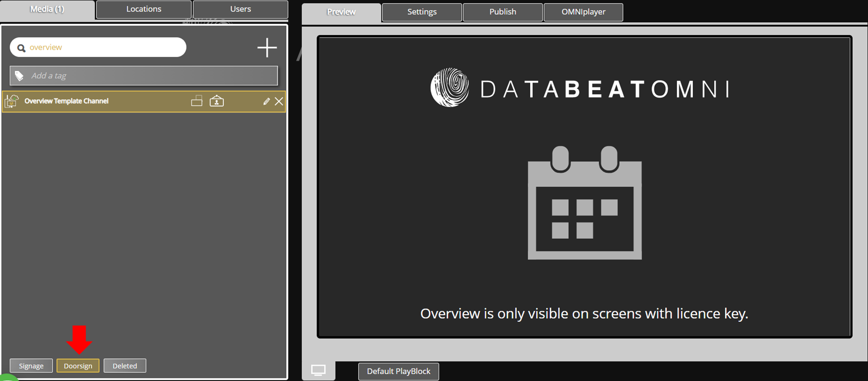Click the DATABEATOMNI title text
Image resolution: width=868 pixels, height=381 pixels.
605,89
